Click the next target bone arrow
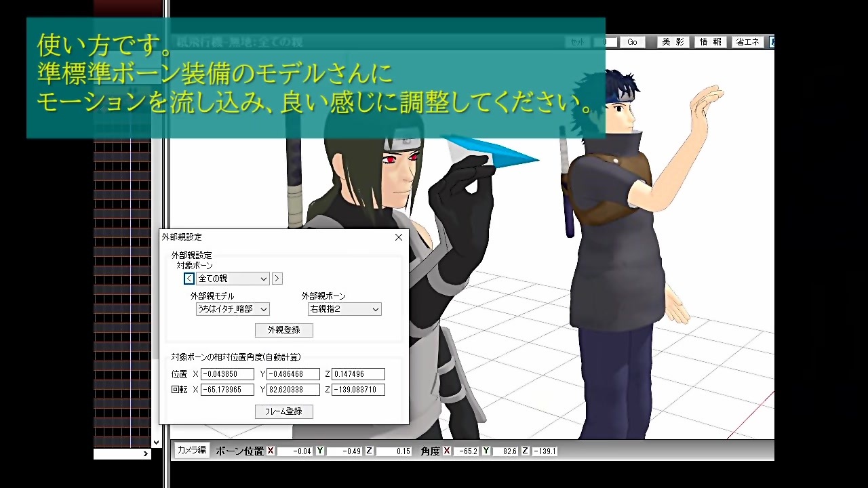 point(277,279)
